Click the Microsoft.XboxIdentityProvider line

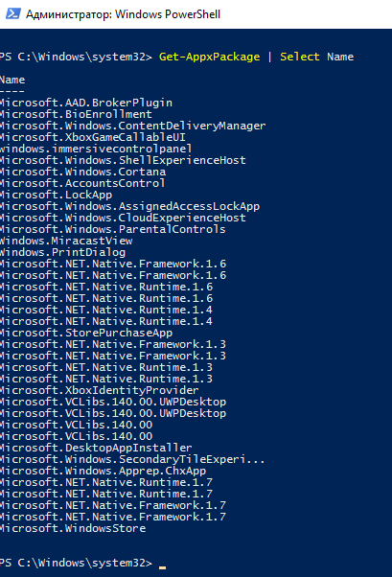pos(100,390)
